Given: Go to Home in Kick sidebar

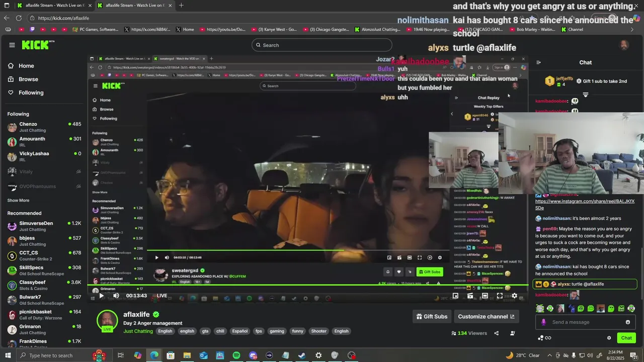Looking at the screenshot, I should [21, 66].
